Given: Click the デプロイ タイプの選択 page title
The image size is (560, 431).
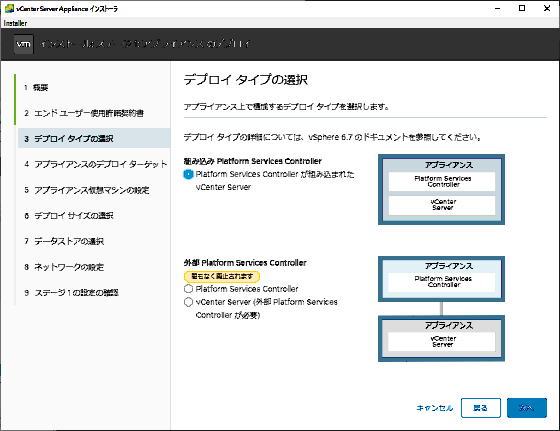Looking at the screenshot, I should point(246,79).
